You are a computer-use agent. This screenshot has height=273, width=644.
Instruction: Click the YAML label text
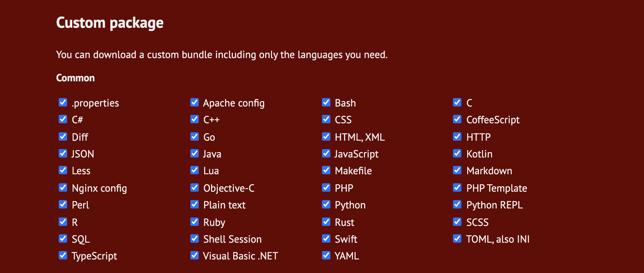tap(347, 256)
